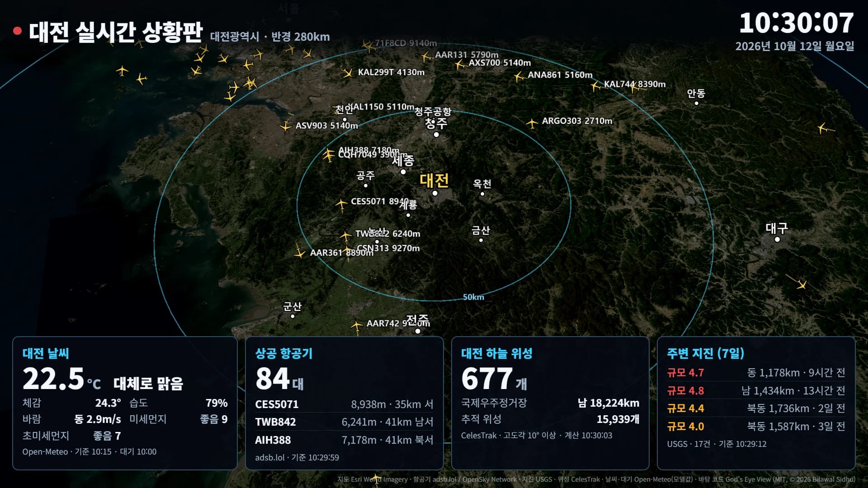Click the clock reading 10:30:07
Image resolution: width=868 pixels, height=488 pixels.
click(x=796, y=23)
